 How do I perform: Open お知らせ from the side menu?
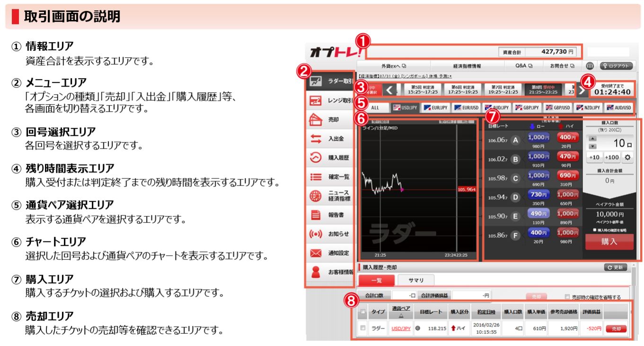point(331,234)
